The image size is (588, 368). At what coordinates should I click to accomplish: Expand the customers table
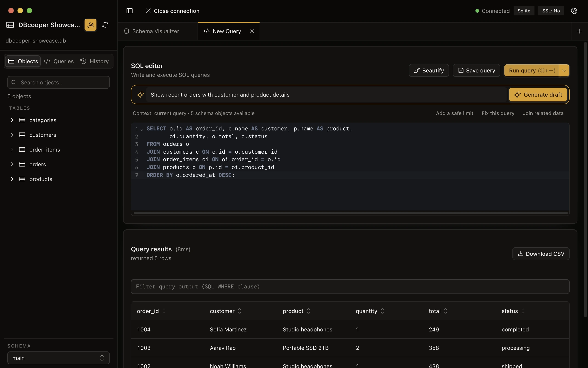pyautogui.click(x=12, y=135)
